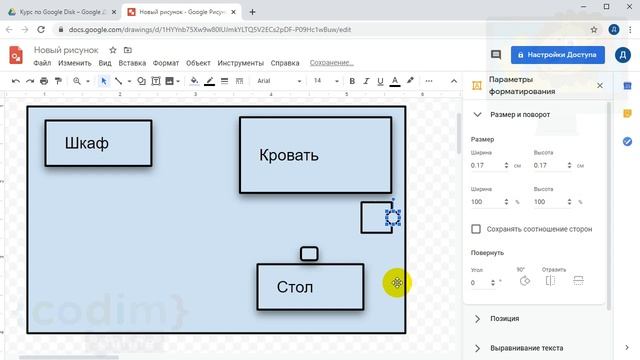
Task: Open the Arial font dropdown
Action: 279,81
